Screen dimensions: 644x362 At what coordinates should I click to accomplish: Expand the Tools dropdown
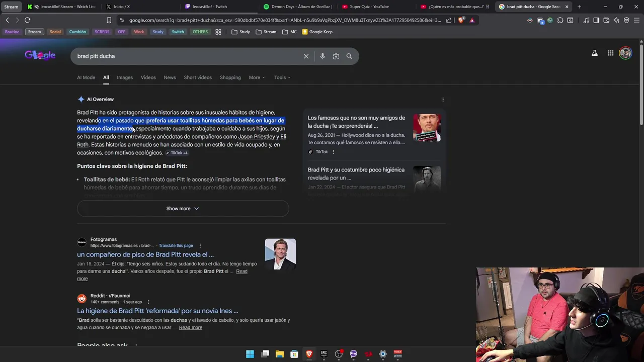[282, 77]
